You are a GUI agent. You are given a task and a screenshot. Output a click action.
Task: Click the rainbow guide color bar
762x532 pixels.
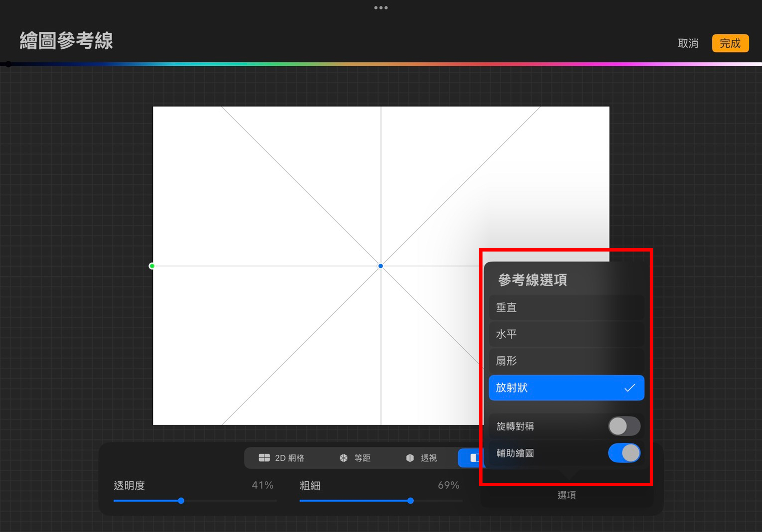[x=381, y=64]
